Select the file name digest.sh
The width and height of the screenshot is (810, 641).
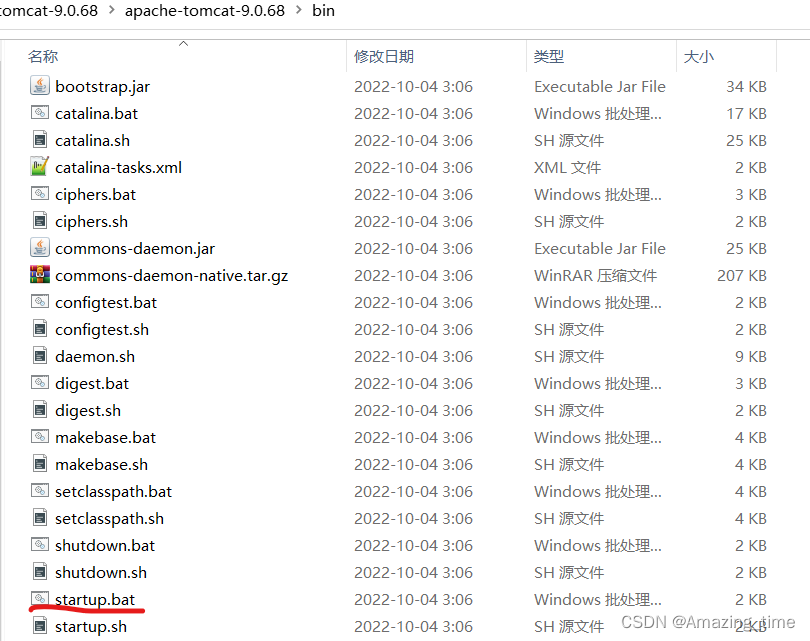tap(88, 410)
